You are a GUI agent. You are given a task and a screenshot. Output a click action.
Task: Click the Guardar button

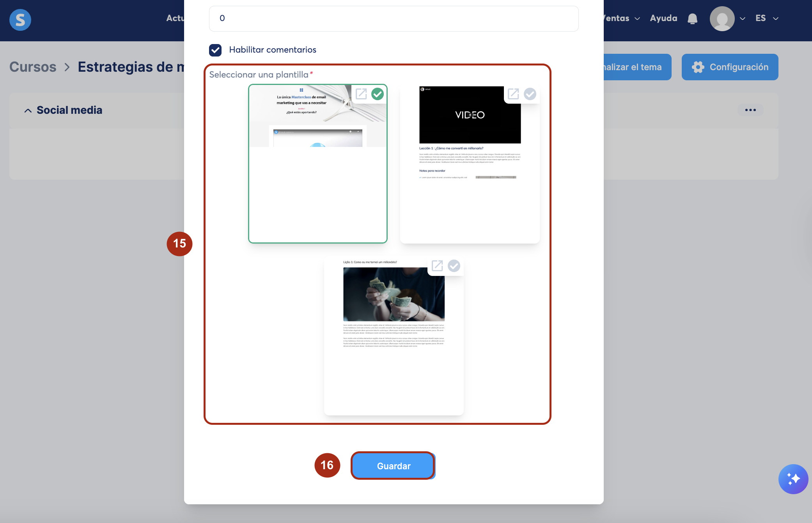coord(393,466)
